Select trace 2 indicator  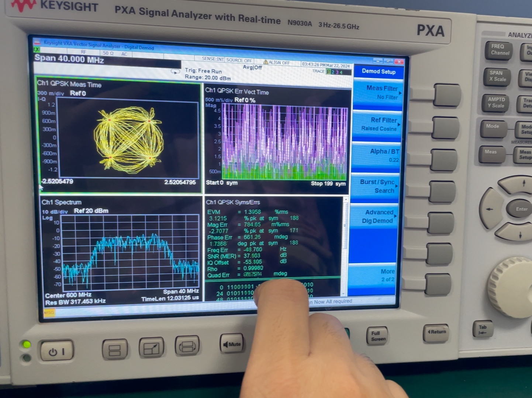click(x=333, y=72)
